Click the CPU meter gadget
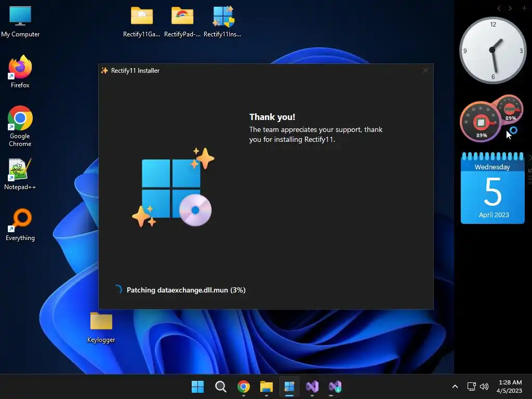 tap(491, 118)
